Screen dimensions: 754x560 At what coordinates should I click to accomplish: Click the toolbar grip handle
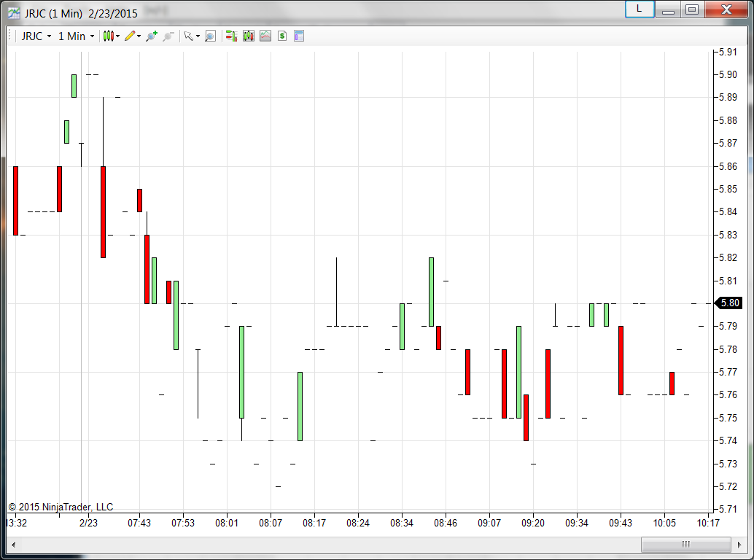pyautogui.click(x=10, y=36)
